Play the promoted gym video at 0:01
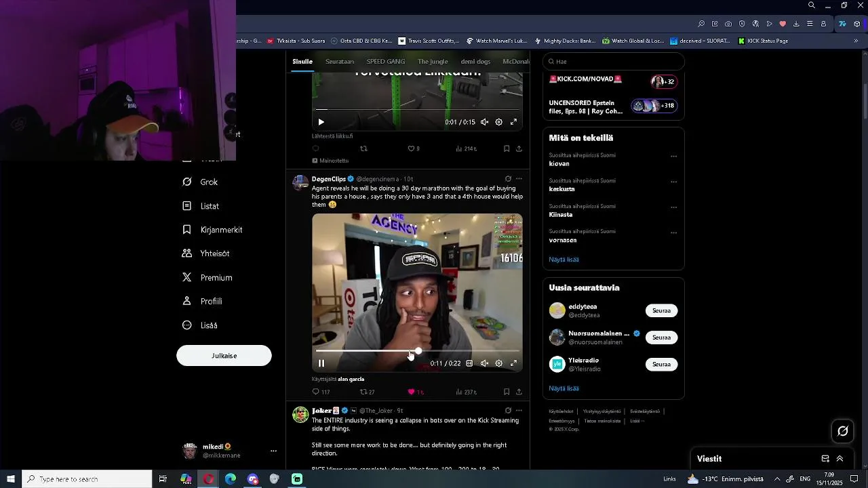Screen dimensions: 868x488 click(x=321, y=122)
